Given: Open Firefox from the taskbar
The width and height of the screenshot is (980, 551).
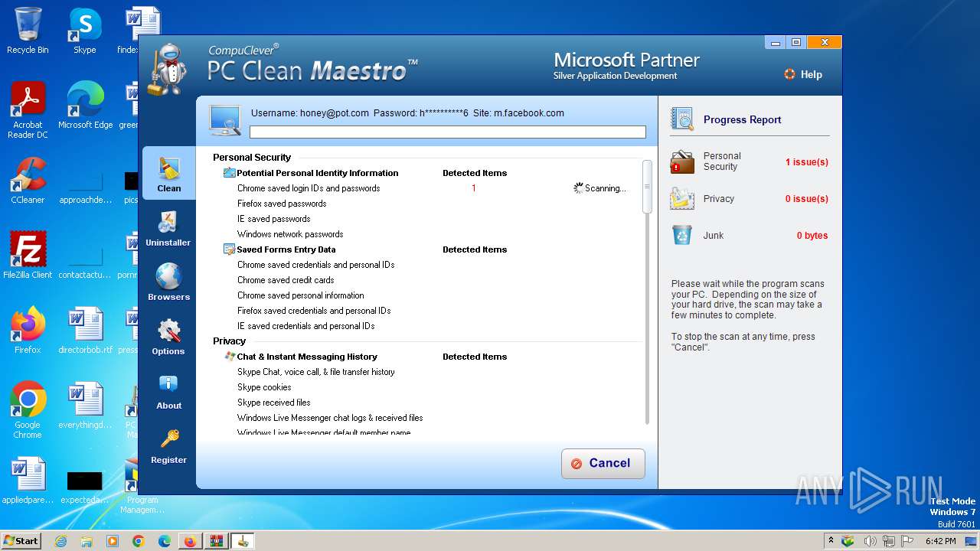Looking at the screenshot, I should pyautogui.click(x=189, y=541).
